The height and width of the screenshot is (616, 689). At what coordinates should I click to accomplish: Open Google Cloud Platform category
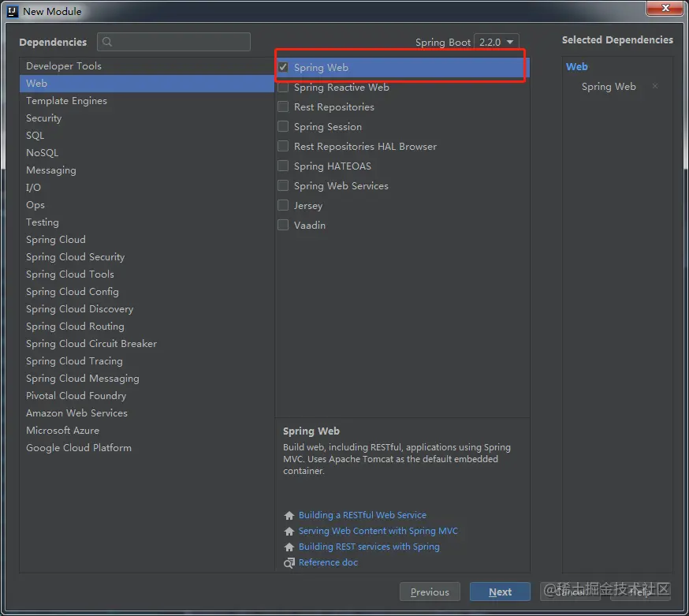147,448
